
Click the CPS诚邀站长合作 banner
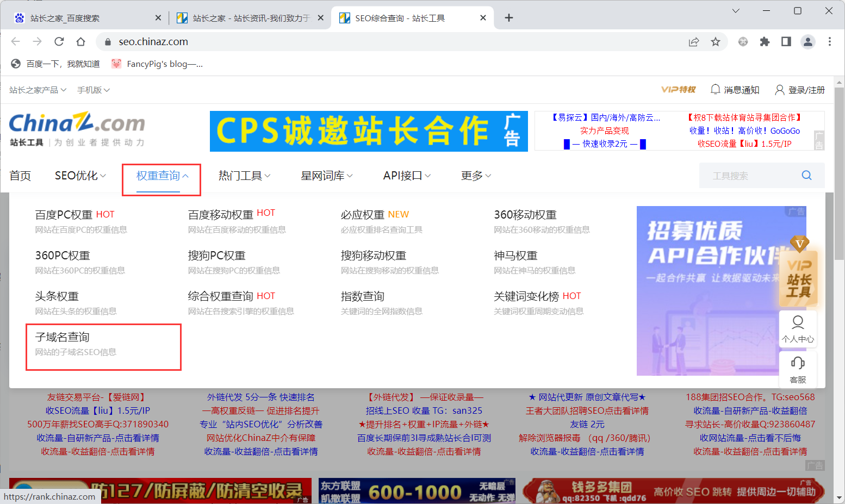pyautogui.click(x=369, y=131)
